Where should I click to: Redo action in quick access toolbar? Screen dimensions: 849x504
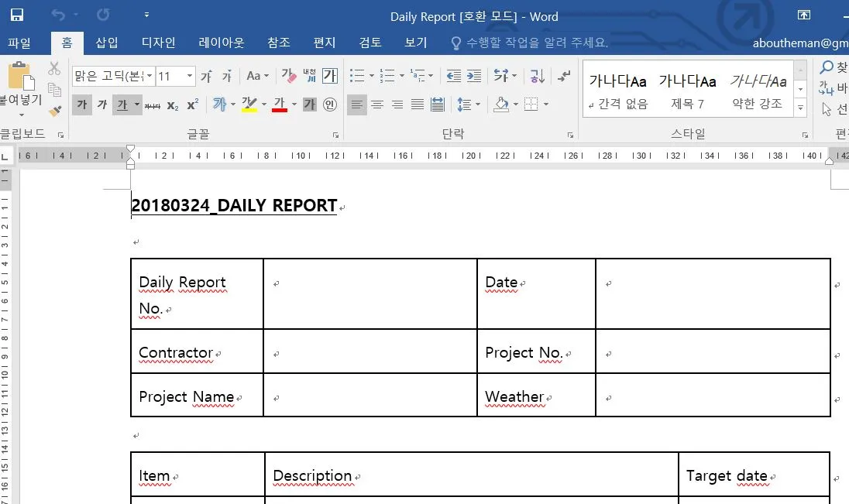tap(103, 15)
